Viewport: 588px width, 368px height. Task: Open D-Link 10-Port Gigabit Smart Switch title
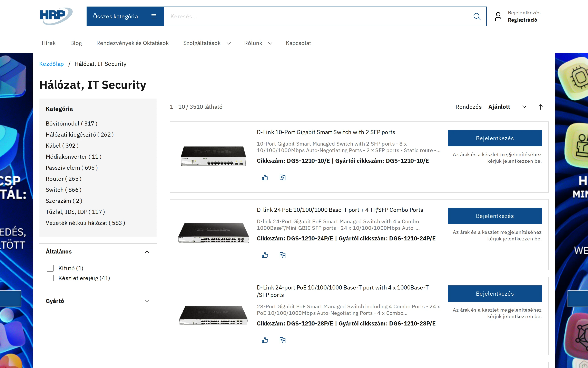[x=326, y=132]
